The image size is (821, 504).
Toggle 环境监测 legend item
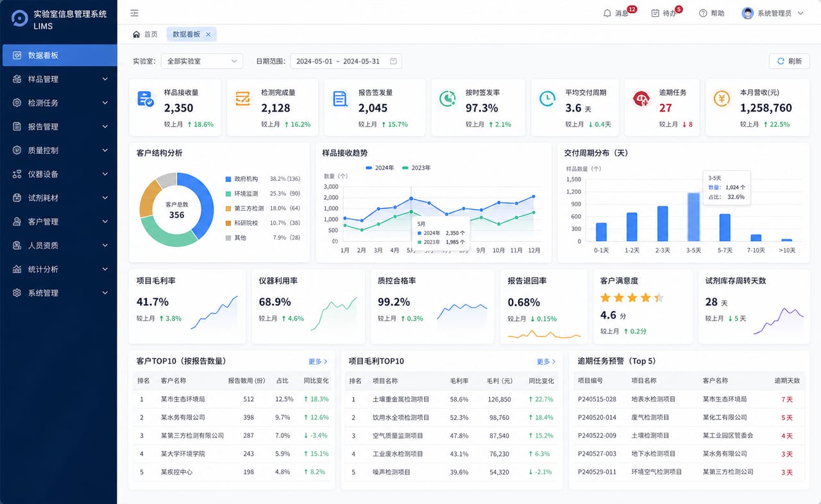pyautogui.click(x=263, y=194)
